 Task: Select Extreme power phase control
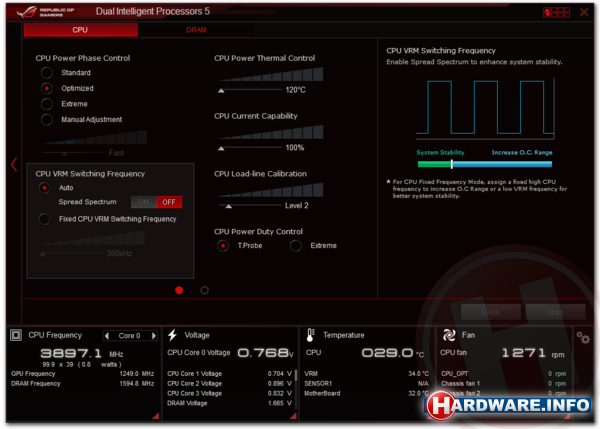pyautogui.click(x=47, y=104)
